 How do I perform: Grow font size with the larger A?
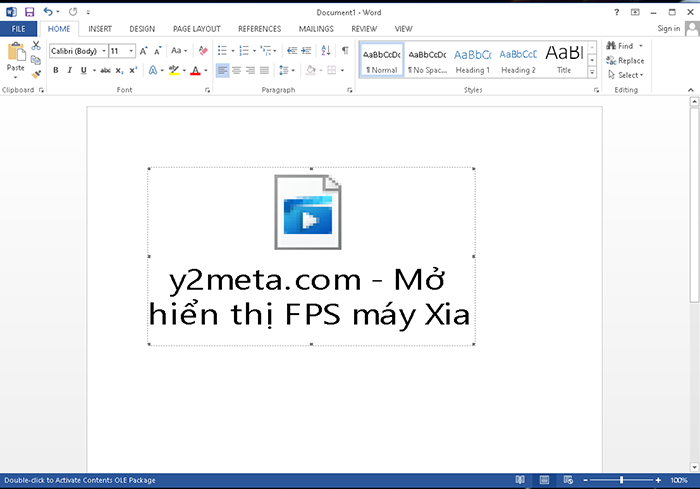[x=143, y=51]
